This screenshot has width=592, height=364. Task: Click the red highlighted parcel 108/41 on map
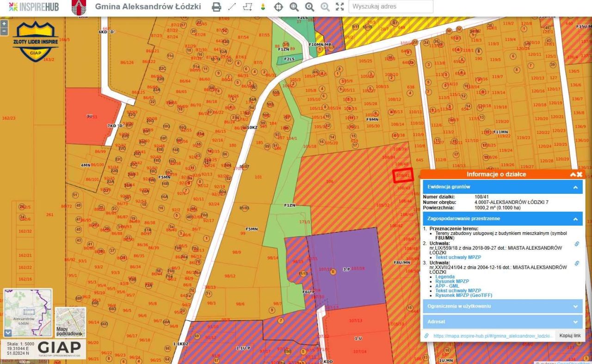[403, 176]
